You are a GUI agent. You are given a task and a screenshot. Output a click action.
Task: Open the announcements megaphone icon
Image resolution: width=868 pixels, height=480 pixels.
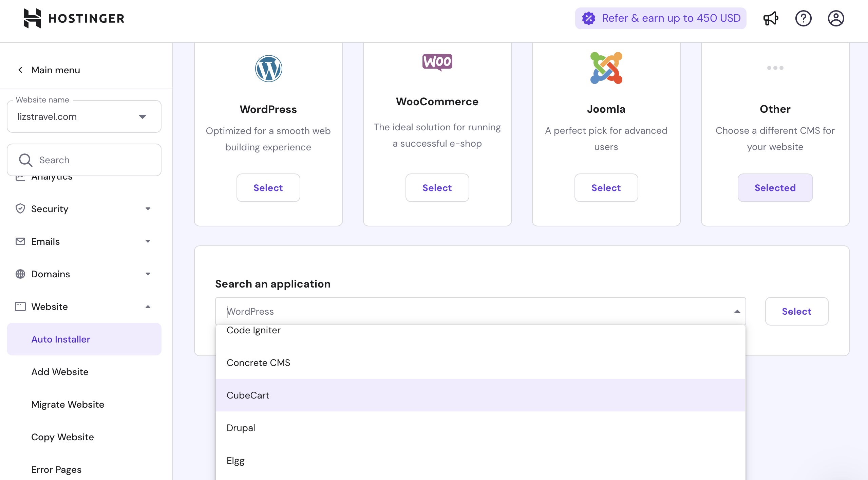click(771, 18)
